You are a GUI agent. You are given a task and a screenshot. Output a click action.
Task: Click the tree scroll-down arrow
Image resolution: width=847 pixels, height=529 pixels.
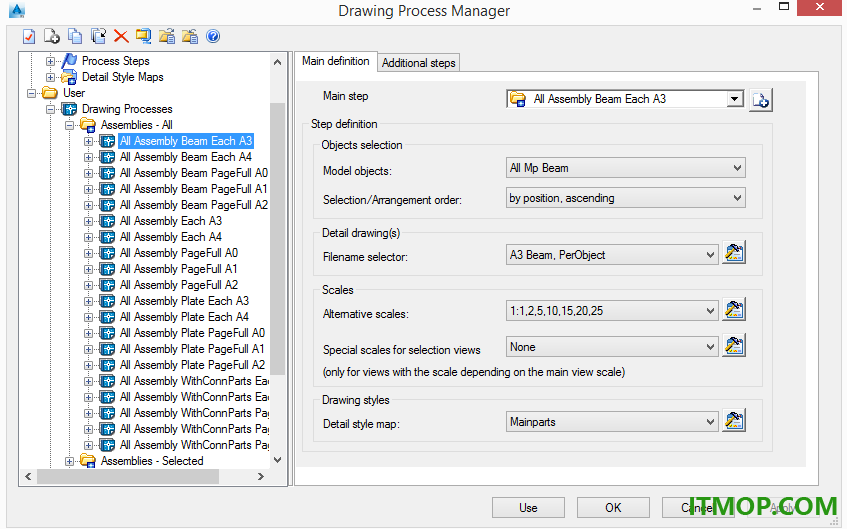click(278, 460)
